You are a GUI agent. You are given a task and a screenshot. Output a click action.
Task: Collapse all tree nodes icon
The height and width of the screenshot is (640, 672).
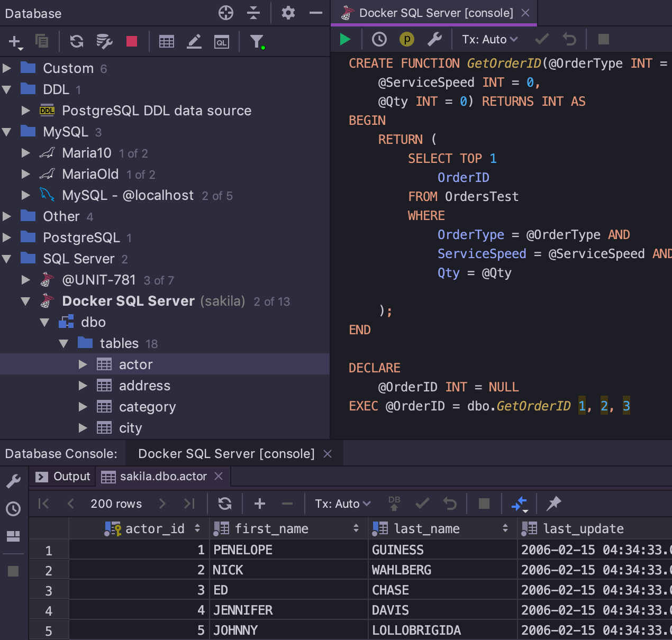[253, 13]
